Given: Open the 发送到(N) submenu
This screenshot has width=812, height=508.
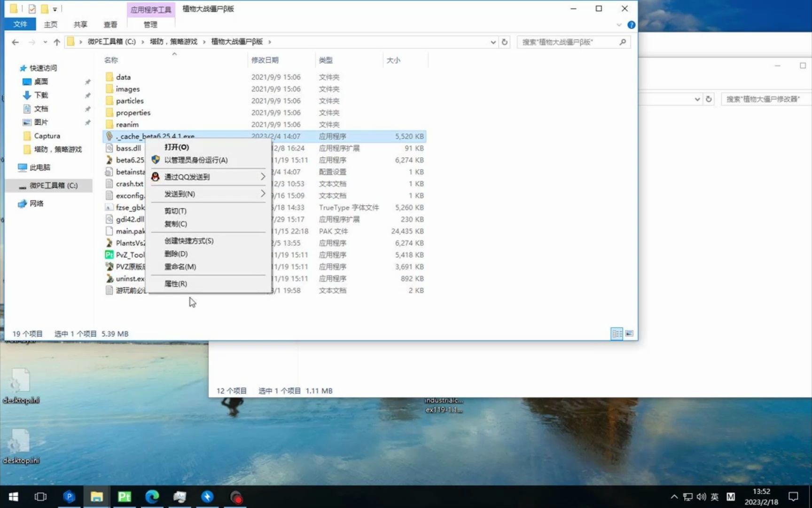Looking at the screenshot, I should click(x=209, y=194).
